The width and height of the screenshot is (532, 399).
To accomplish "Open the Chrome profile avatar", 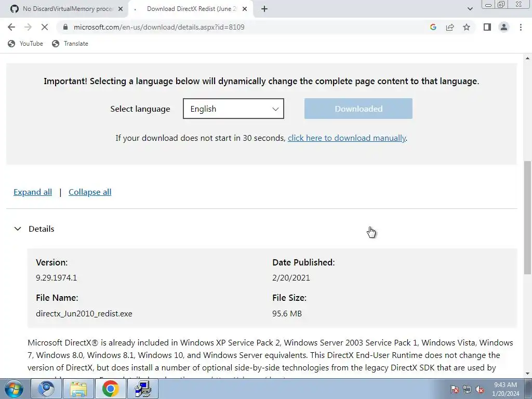I will click(504, 27).
